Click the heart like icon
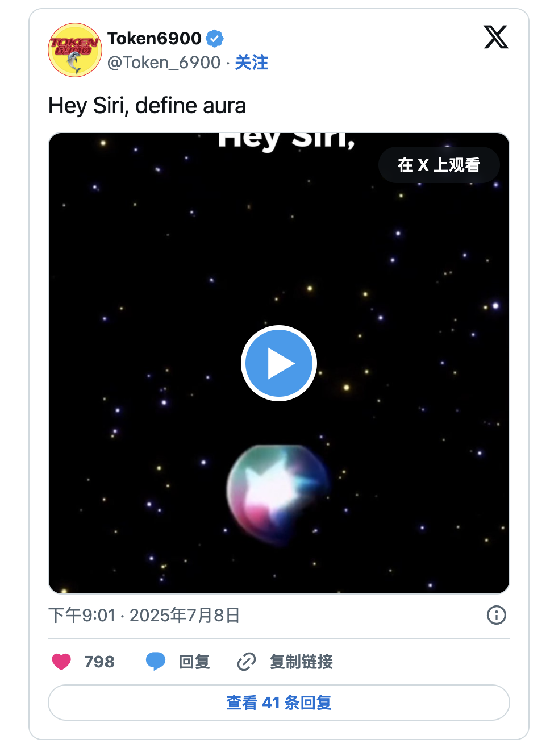This screenshot has height=756, width=550. click(61, 662)
